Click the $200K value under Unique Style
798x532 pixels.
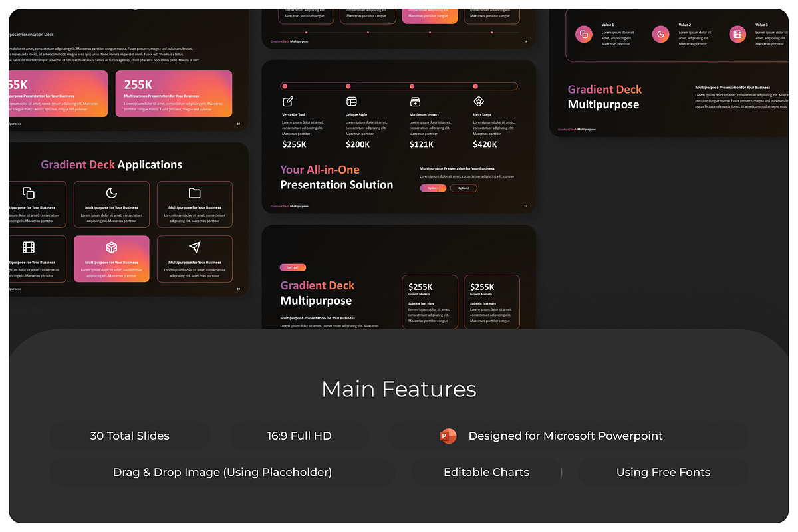tap(358, 144)
